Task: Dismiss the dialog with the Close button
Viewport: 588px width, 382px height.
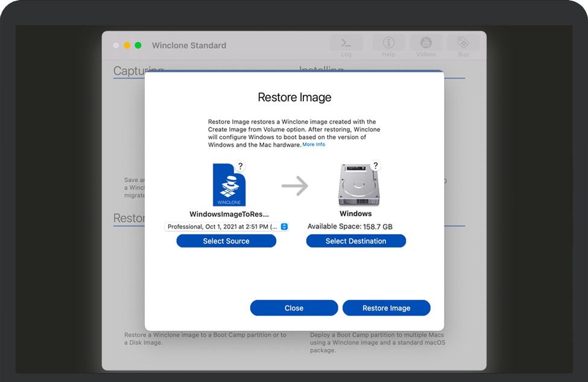Action: (294, 308)
